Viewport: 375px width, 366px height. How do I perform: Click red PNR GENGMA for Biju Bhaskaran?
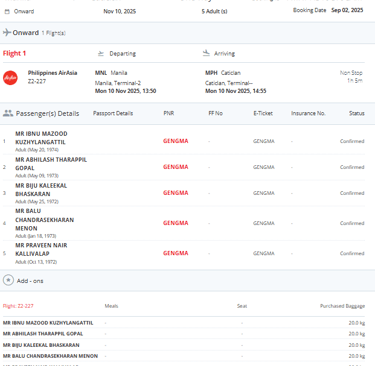click(176, 193)
